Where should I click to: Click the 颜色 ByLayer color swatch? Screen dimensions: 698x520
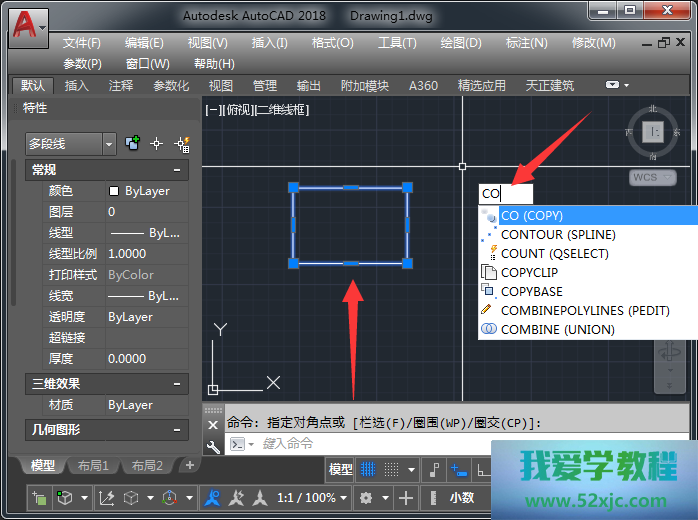point(114,191)
